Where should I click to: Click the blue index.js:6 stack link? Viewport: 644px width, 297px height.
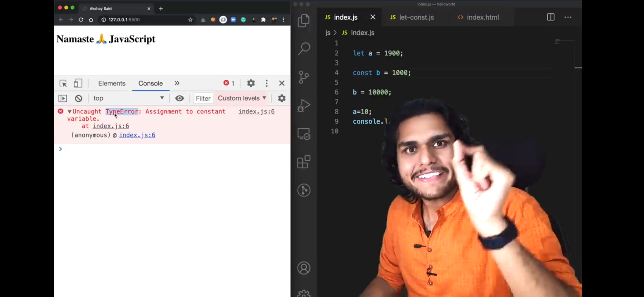click(137, 135)
